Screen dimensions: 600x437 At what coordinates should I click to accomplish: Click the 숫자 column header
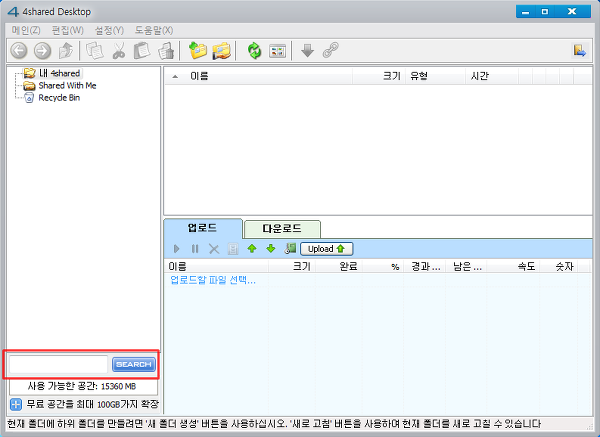point(564,266)
